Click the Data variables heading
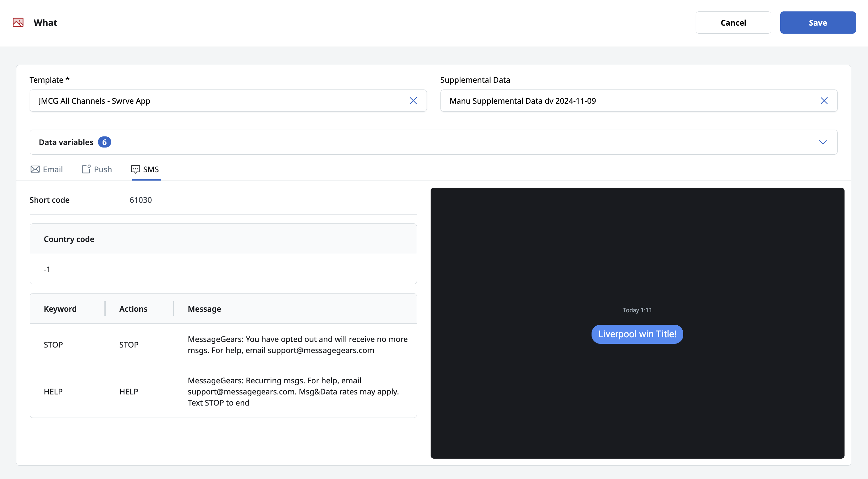The image size is (868, 479). tap(66, 142)
